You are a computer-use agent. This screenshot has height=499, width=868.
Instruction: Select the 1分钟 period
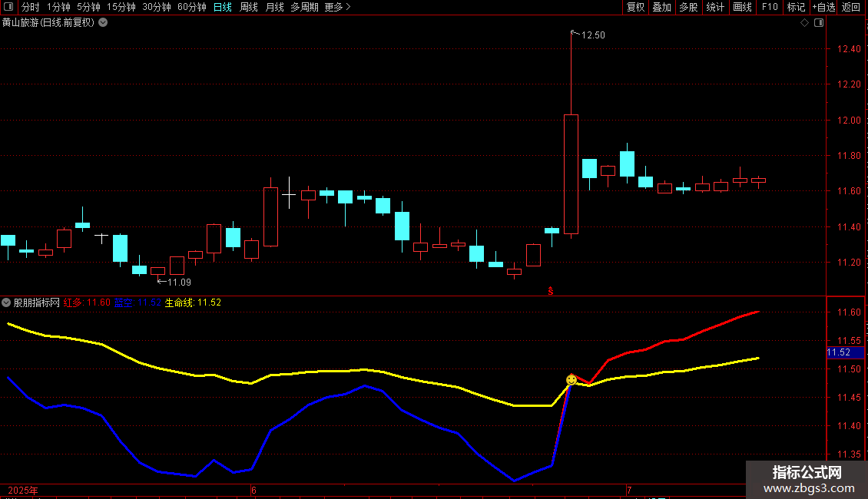click(x=58, y=7)
